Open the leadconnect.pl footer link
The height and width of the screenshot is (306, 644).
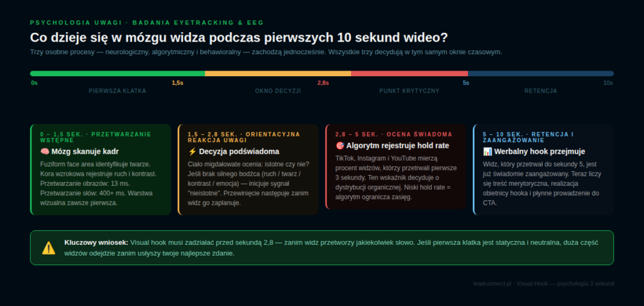pyautogui.click(x=492, y=283)
